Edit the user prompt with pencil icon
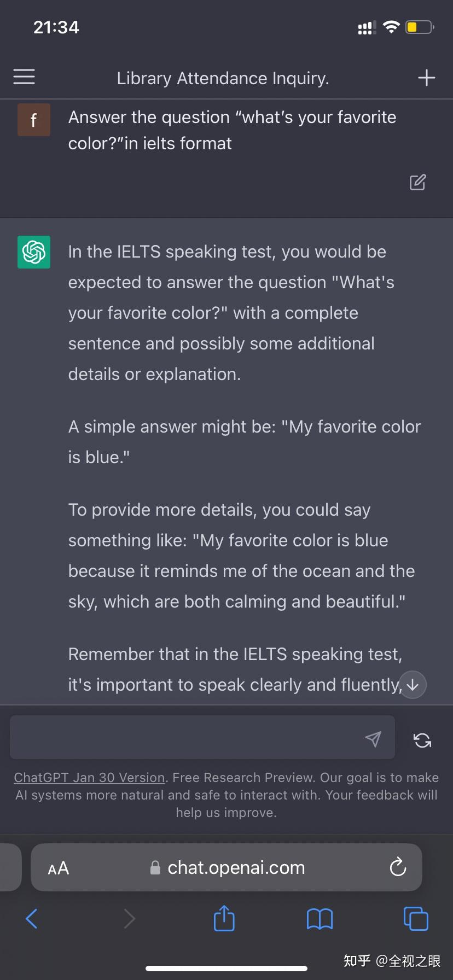Image resolution: width=453 pixels, height=980 pixels. [417, 183]
